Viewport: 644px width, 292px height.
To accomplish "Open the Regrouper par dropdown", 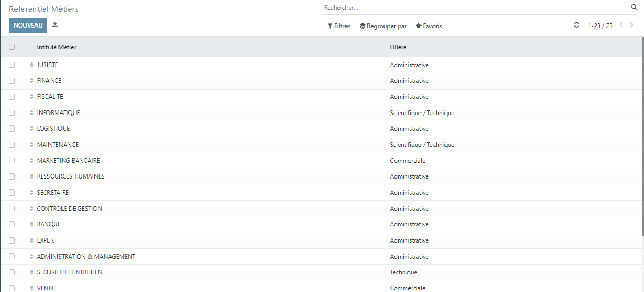I will [x=383, y=26].
